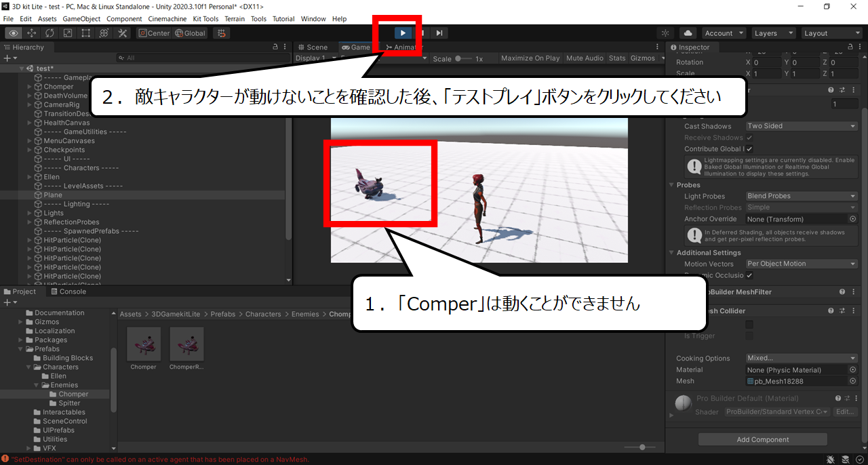
Task: Pick Mesh object for pb_Mesh18288
Action: coord(853,381)
